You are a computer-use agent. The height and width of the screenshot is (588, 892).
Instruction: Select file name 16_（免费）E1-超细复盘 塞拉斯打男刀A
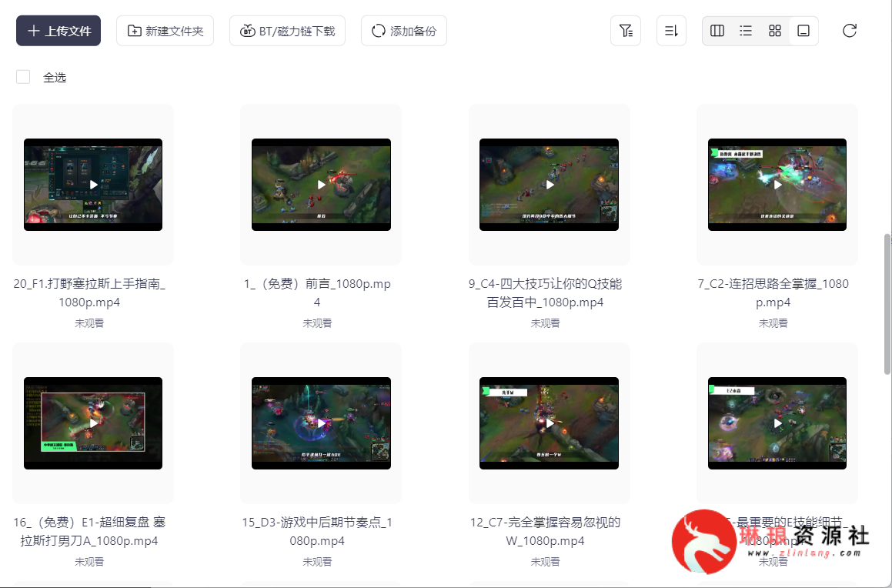click(89, 531)
